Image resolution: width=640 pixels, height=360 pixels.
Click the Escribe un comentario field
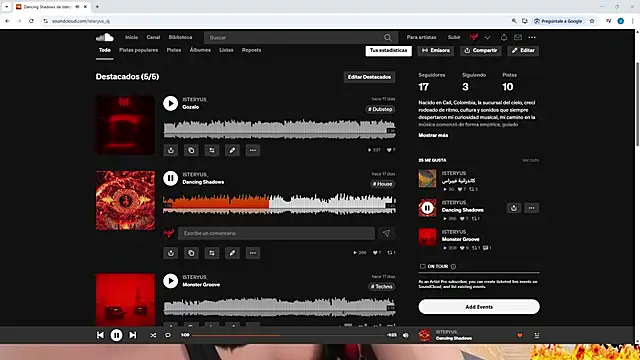[x=276, y=233]
